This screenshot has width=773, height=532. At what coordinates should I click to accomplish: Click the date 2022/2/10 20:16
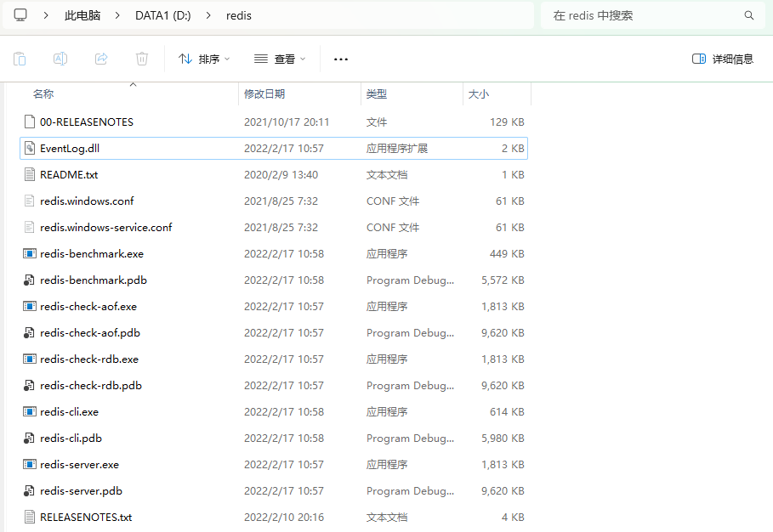284,518
